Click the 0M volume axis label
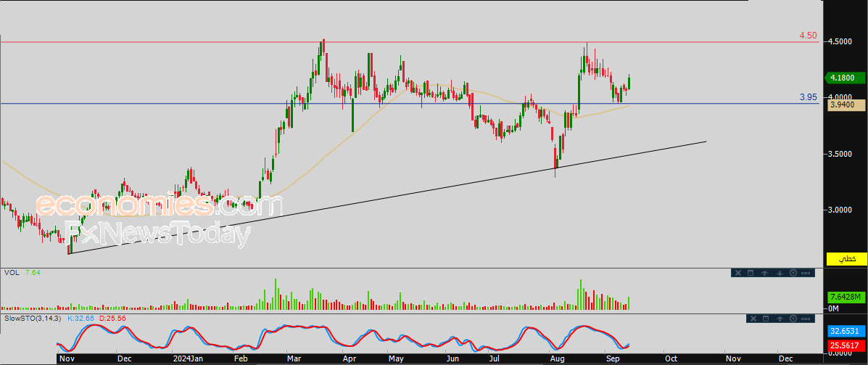This screenshot has height=365, width=868. pyautogui.click(x=833, y=308)
